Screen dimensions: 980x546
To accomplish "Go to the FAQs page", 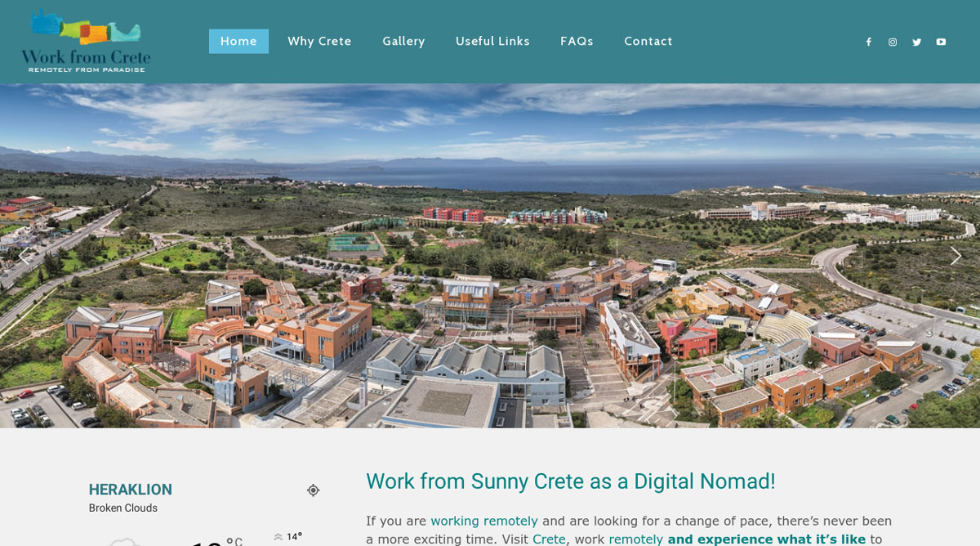I will (577, 42).
